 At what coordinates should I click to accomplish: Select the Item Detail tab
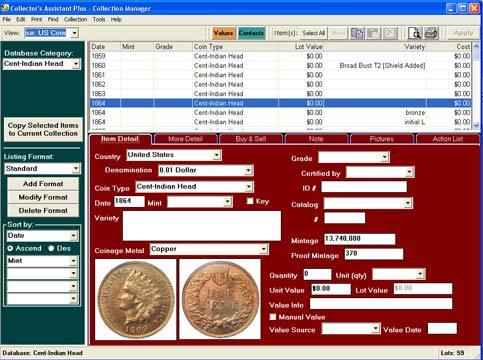tap(120, 139)
